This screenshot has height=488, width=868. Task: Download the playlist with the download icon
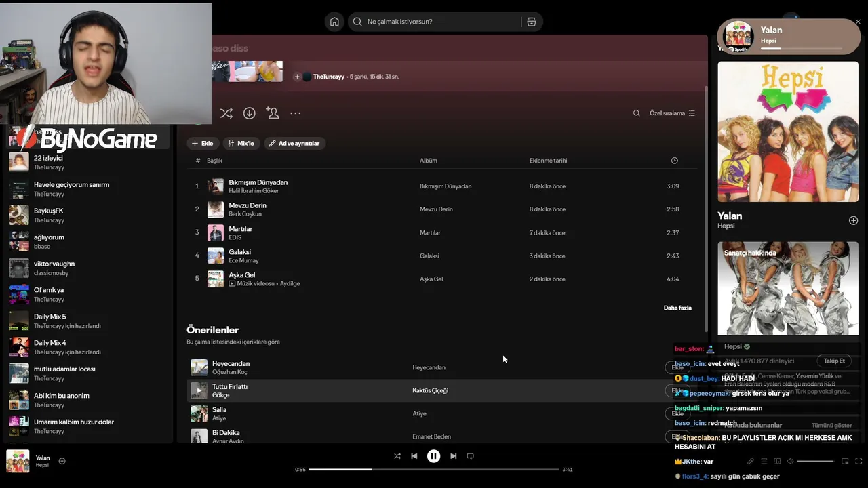250,113
